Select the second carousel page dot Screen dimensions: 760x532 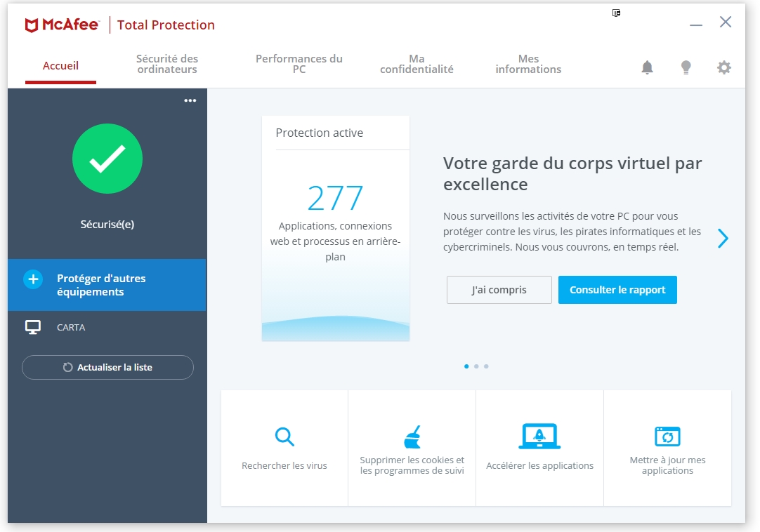[x=476, y=366]
